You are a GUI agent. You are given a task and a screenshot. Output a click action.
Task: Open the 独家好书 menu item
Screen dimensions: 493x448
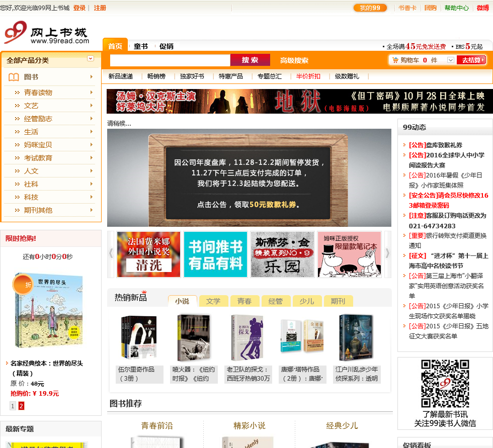[x=192, y=76]
